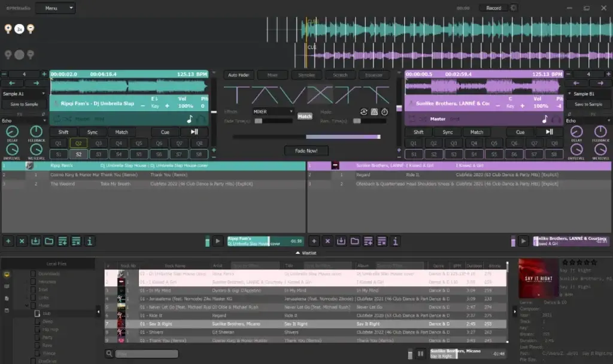Switch to the Scratch tab
613x364 pixels.
(340, 75)
